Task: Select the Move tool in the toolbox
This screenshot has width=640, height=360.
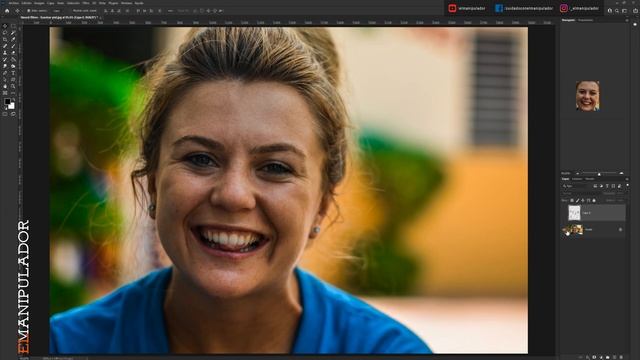Action: 5,25
